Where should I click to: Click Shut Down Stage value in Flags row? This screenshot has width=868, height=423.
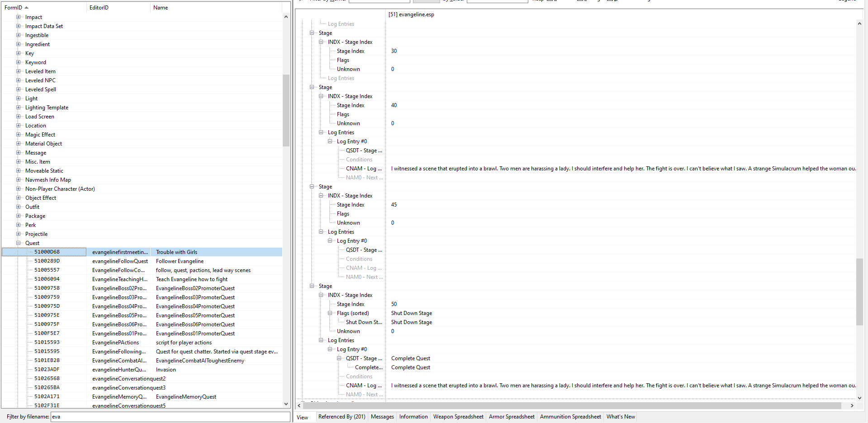point(412,313)
